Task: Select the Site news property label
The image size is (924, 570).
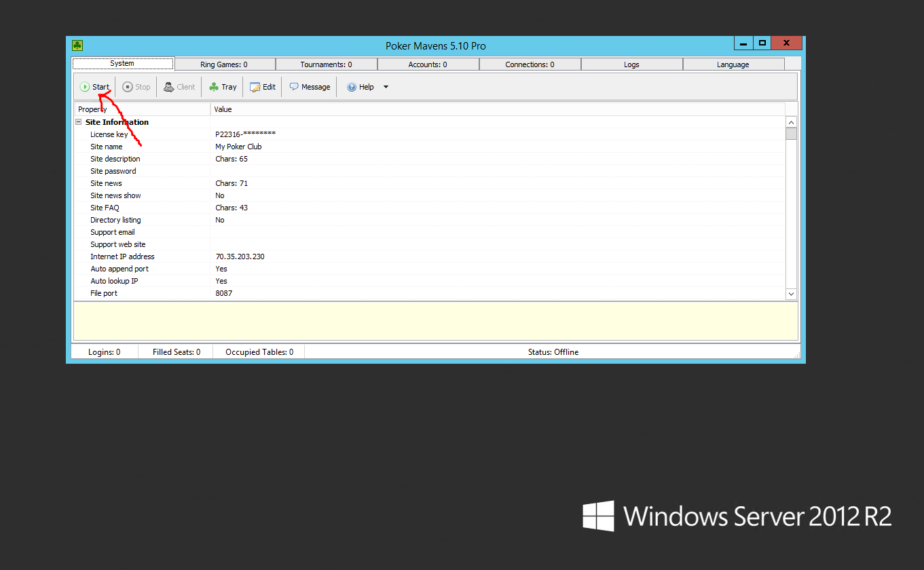Action: tap(106, 183)
